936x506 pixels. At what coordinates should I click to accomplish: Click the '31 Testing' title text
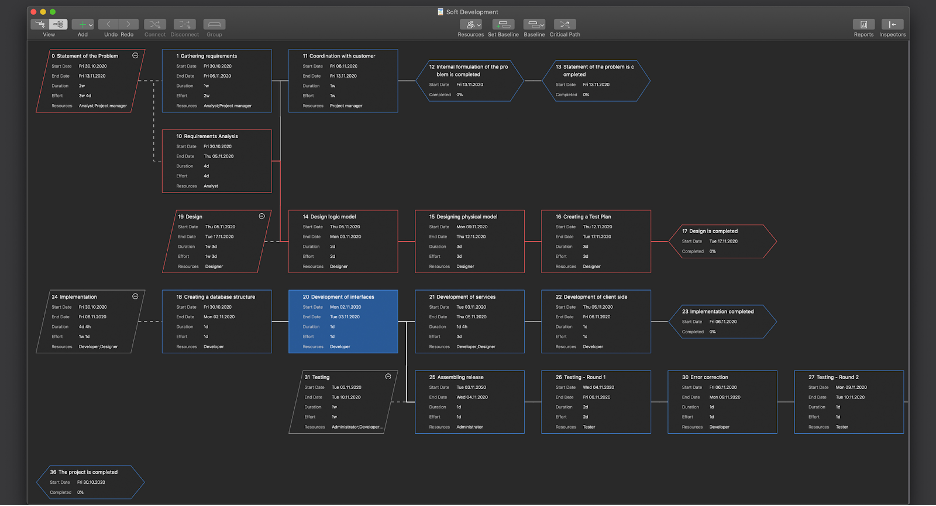[x=317, y=377]
